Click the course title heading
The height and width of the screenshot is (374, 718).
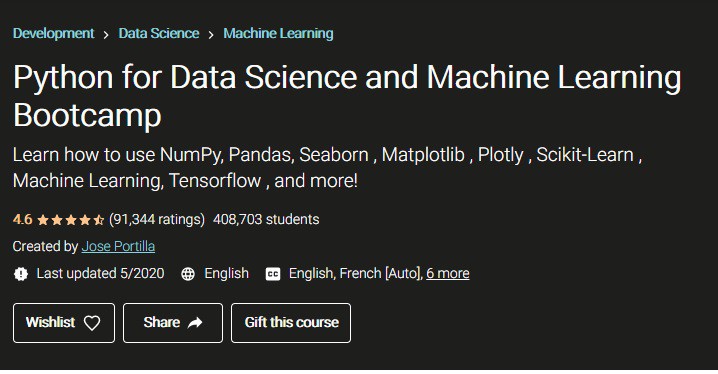(347, 96)
